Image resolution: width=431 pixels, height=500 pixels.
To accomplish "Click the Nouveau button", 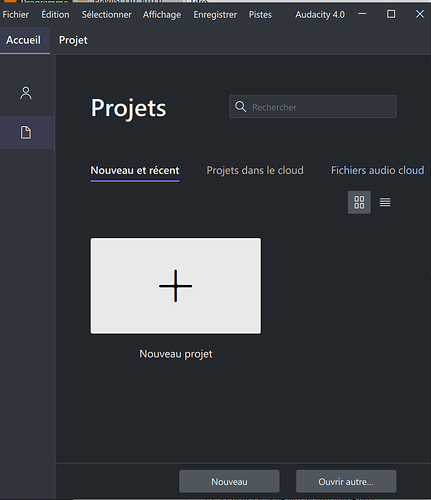I will (229, 481).
